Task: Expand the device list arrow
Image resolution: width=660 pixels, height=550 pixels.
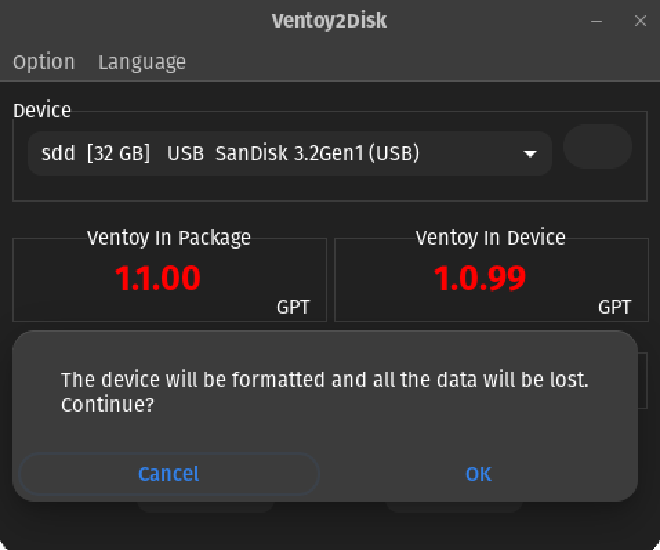Action: click(x=530, y=154)
